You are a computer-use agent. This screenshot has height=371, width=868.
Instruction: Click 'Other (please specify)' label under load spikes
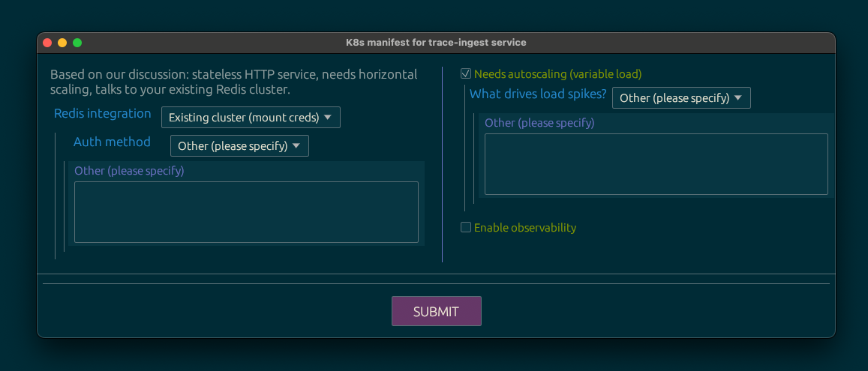(539, 123)
